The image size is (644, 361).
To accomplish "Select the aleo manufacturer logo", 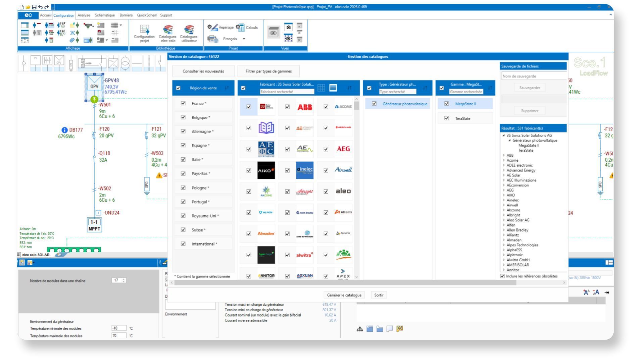I will 343,191.
